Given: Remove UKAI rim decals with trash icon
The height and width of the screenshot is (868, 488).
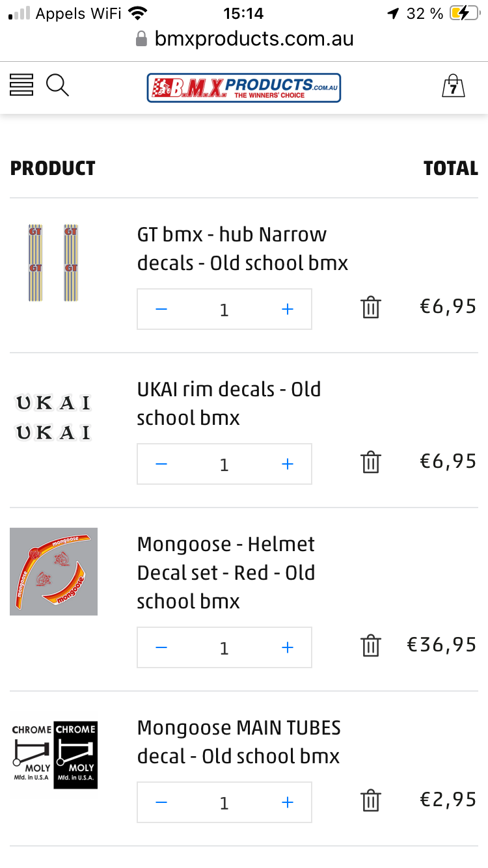Looking at the screenshot, I should (x=370, y=462).
